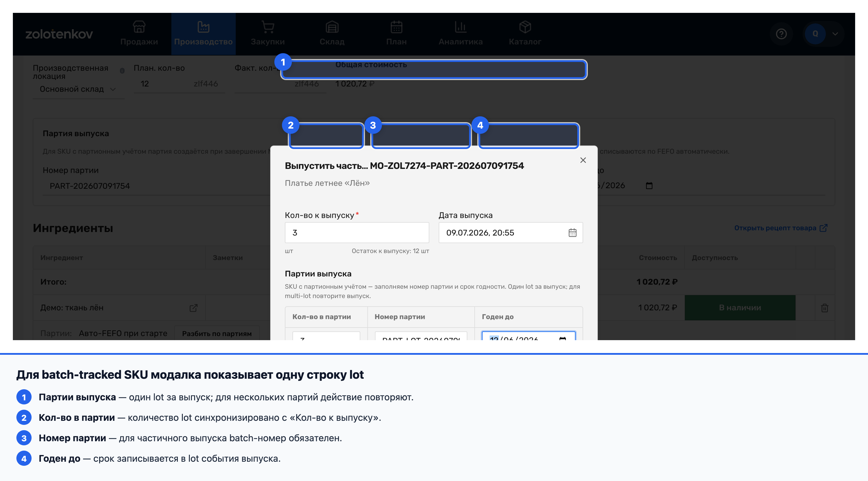Viewport: 868px width, 481px height.
Task: Click the zolotenkov logo
Action: pos(59,34)
